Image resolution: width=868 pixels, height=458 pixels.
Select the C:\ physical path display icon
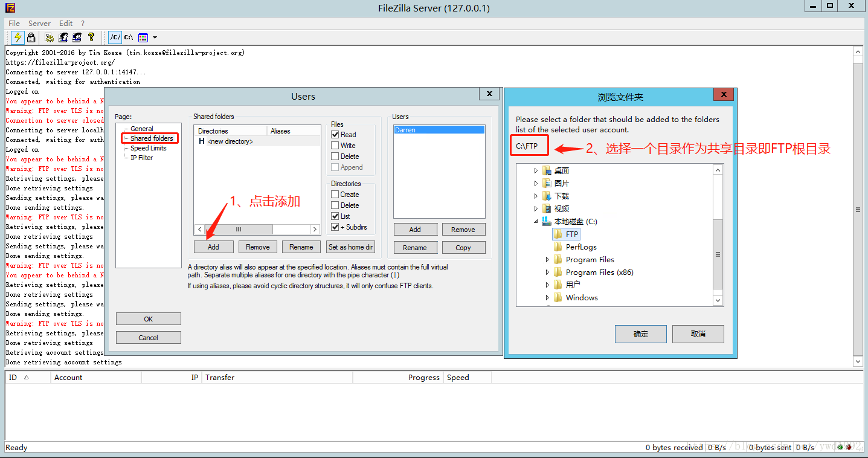129,37
